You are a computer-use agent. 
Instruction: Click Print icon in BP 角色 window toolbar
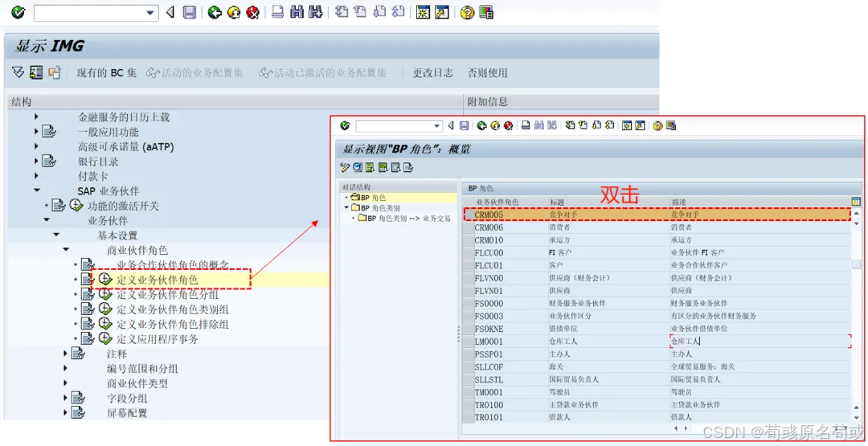coord(526,125)
